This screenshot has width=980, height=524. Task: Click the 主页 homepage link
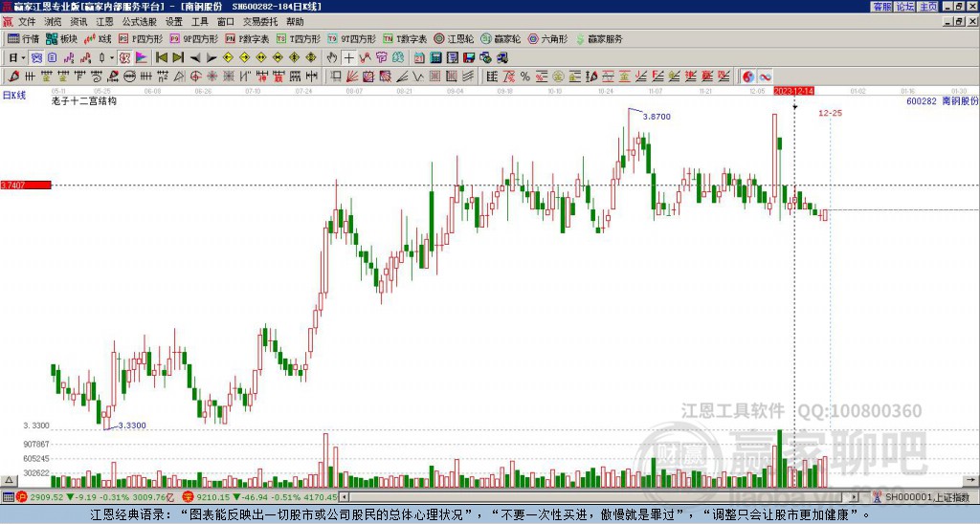point(928,7)
